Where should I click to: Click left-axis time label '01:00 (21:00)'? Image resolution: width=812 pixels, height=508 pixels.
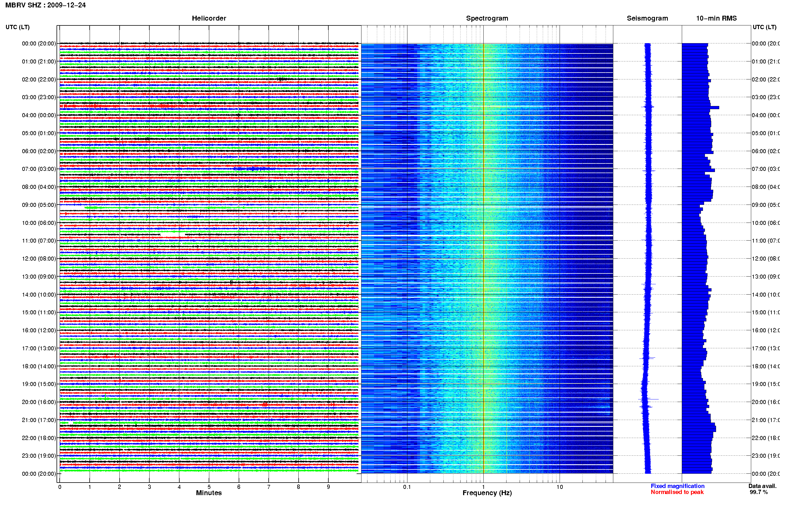coord(39,61)
